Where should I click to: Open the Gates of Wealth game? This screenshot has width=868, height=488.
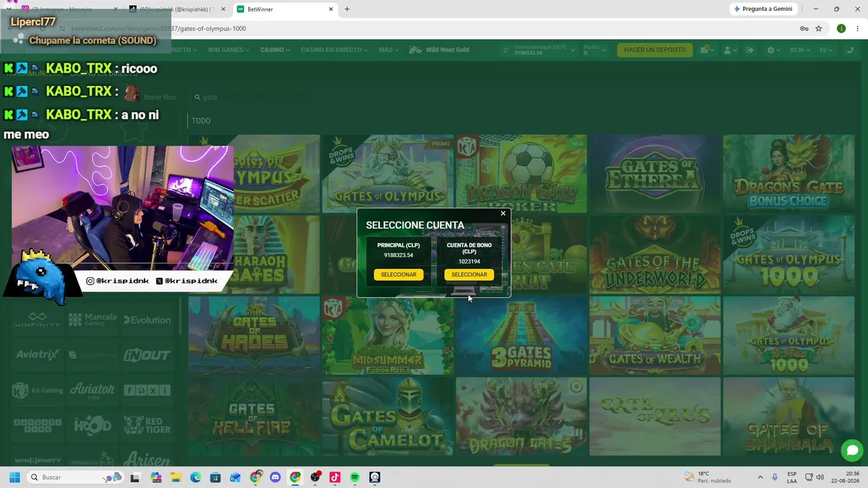click(654, 335)
